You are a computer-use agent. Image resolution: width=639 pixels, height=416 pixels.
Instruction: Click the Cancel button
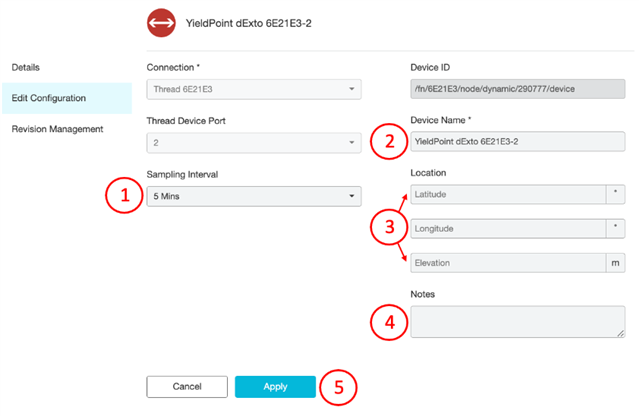coord(187,387)
